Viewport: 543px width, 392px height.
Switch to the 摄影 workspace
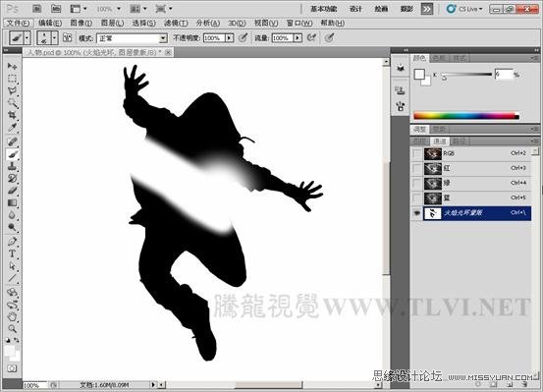407,9
